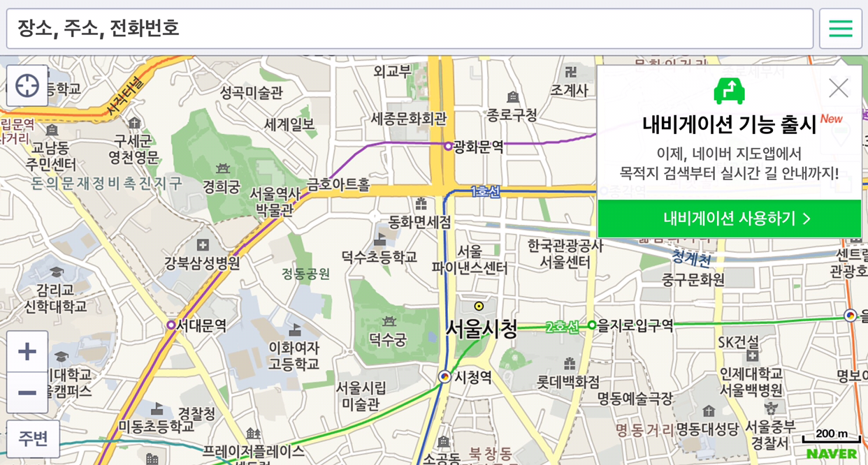Click 내비게이션 사용하기 green button
The width and height of the screenshot is (868, 465).
click(730, 219)
